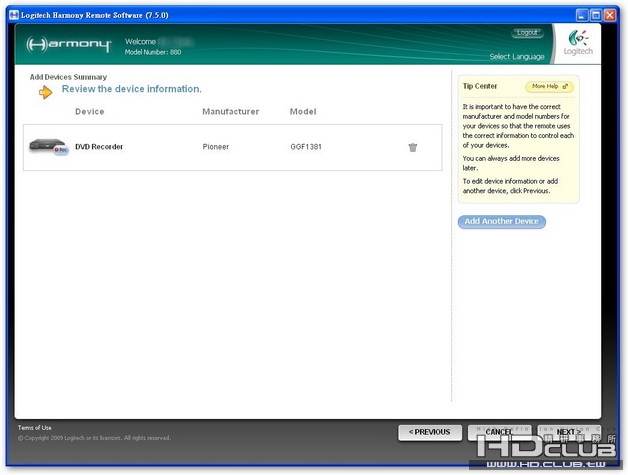Close the Harmony Remote Software window
Image resolution: width=628 pixels, height=475 pixels.
[610, 15]
